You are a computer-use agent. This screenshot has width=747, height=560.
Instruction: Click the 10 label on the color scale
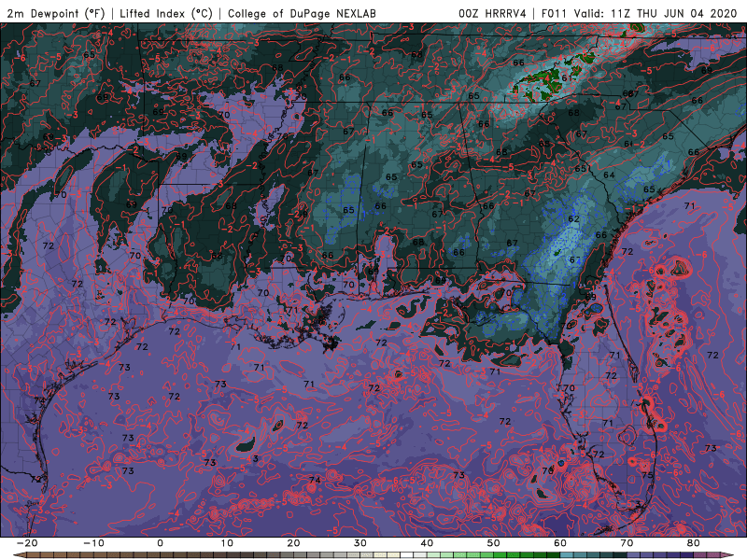227,543
